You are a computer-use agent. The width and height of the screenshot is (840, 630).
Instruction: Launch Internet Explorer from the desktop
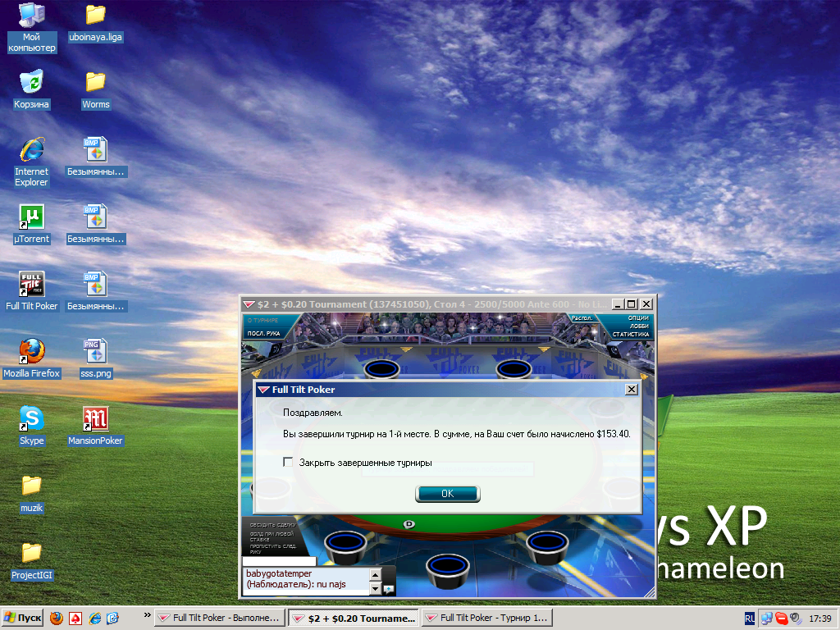pyautogui.click(x=32, y=162)
